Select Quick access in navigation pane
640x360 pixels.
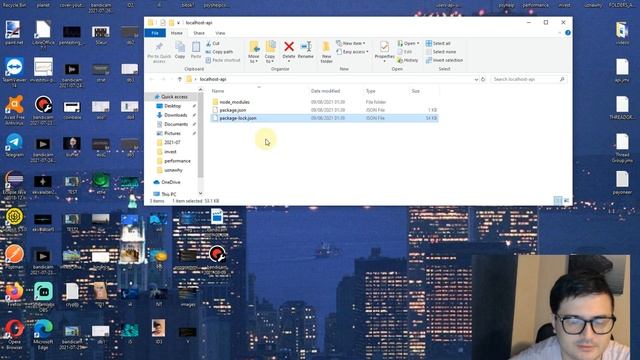174,97
